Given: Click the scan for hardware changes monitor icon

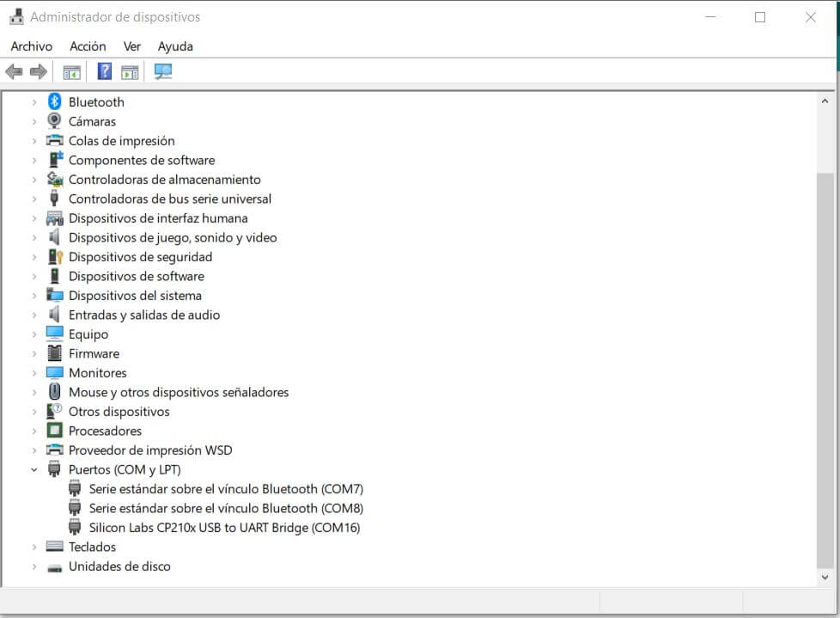Looking at the screenshot, I should pyautogui.click(x=162, y=72).
